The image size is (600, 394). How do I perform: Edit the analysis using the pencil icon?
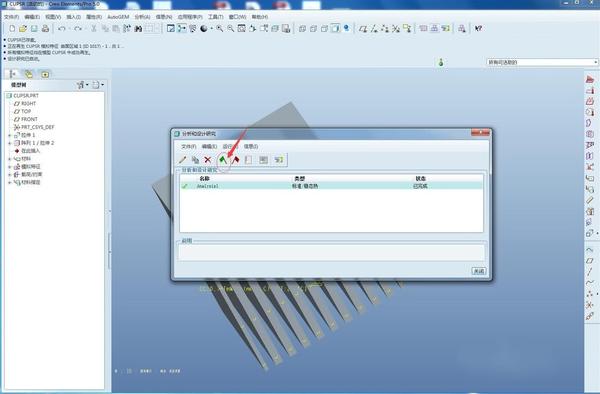pyautogui.click(x=182, y=160)
